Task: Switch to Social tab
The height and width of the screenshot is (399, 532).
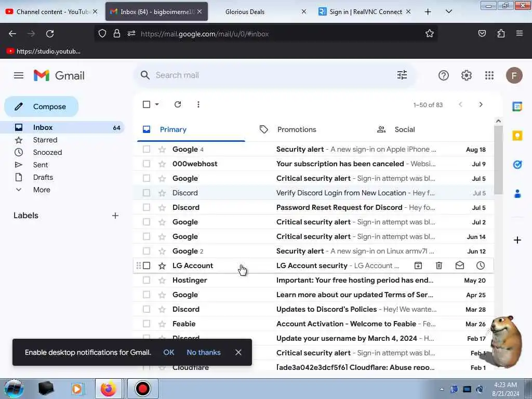Action: point(404,129)
